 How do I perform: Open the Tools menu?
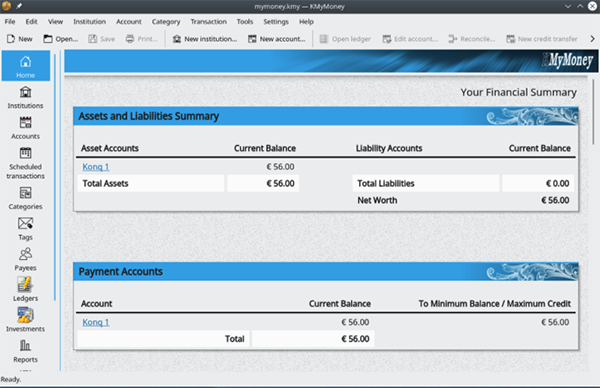tap(245, 22)
